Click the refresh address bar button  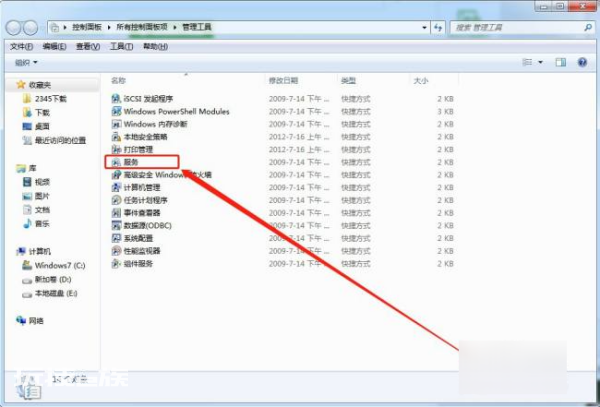[x=438, y=28]
